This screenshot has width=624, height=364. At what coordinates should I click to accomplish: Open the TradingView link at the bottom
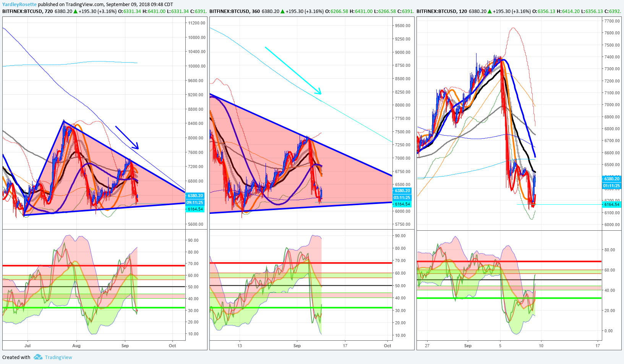[x=58, y=358]
